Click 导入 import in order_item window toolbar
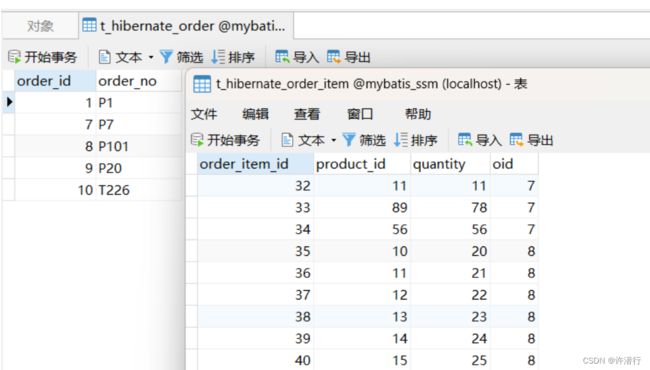The height and width of the screenshot is (370, 650). click(x=480, y=140)
